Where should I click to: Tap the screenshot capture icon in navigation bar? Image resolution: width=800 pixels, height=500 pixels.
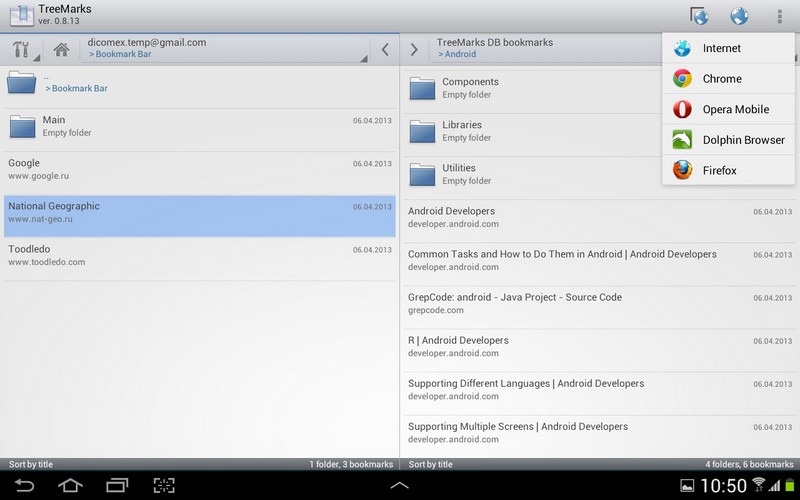tap(164, 485)
